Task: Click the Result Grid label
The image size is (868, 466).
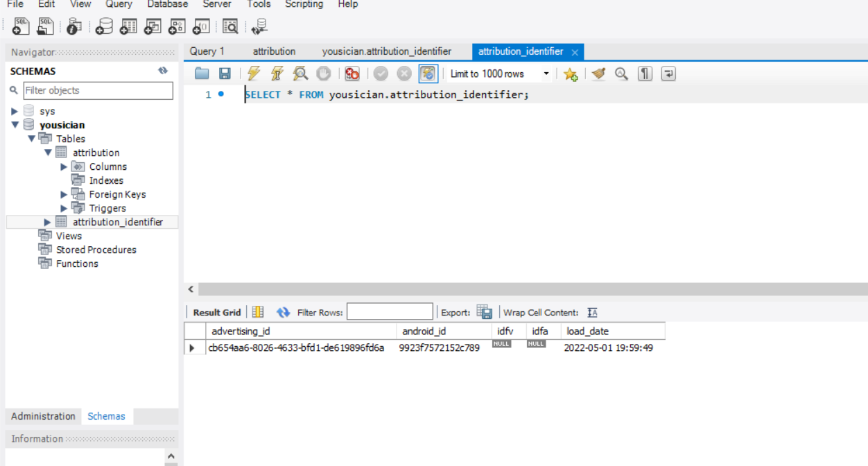Action: (216, 312)
